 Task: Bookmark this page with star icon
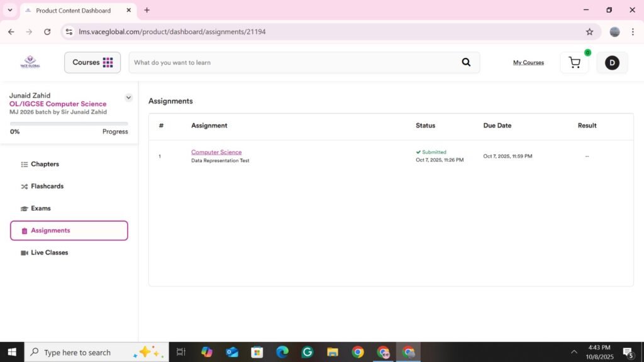(589, 31)
